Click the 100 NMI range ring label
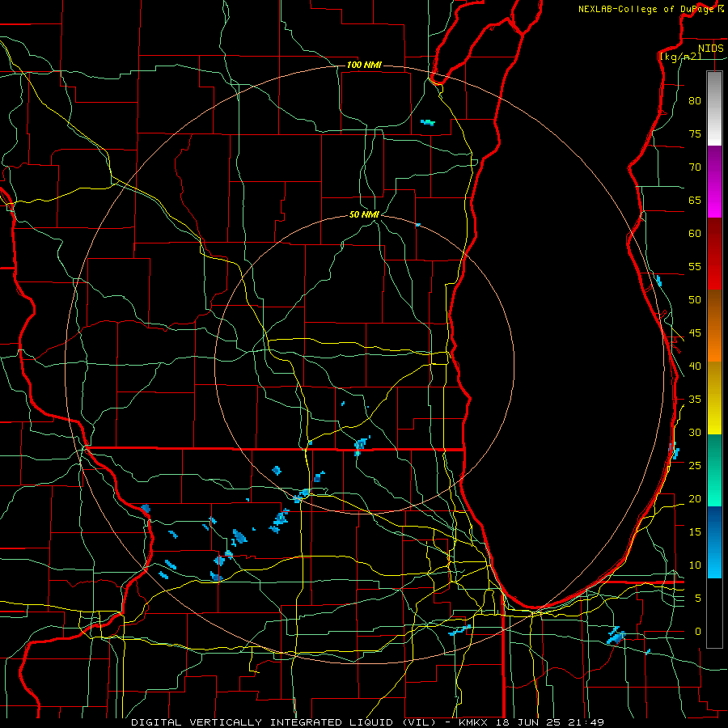This screenshot has width=728, height=728. pyautogui.click(x=364, y=65)
